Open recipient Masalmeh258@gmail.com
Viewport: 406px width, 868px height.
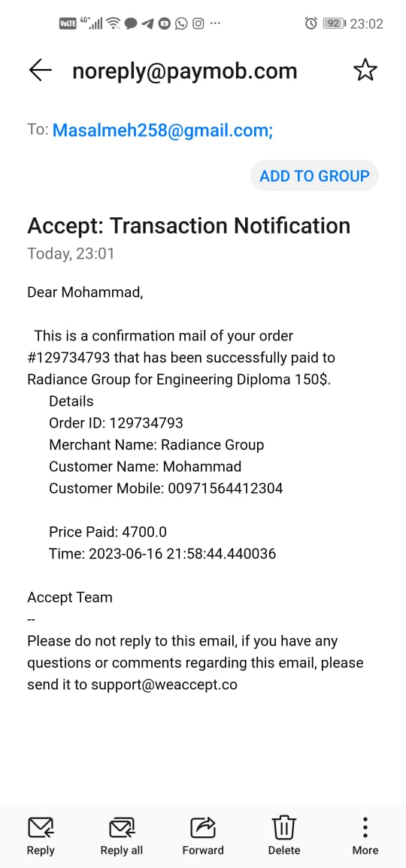pos(163,130)
